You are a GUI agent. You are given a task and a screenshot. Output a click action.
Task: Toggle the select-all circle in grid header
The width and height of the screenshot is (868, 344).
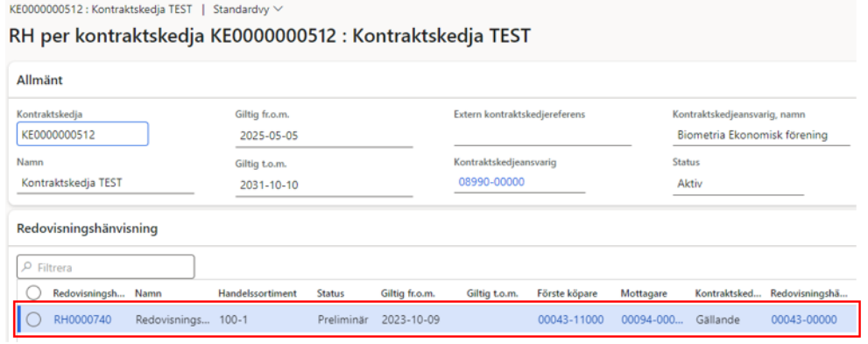tap(34, 292)
